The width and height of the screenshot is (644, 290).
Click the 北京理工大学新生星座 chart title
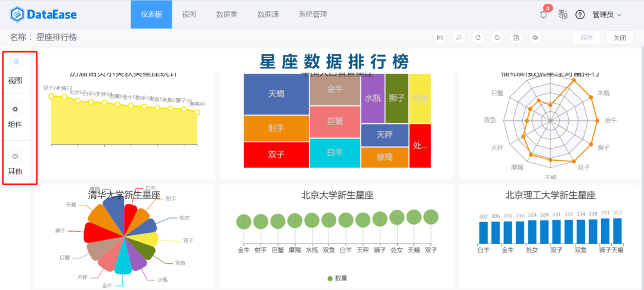pyautogui.click(x=550, y=195)
